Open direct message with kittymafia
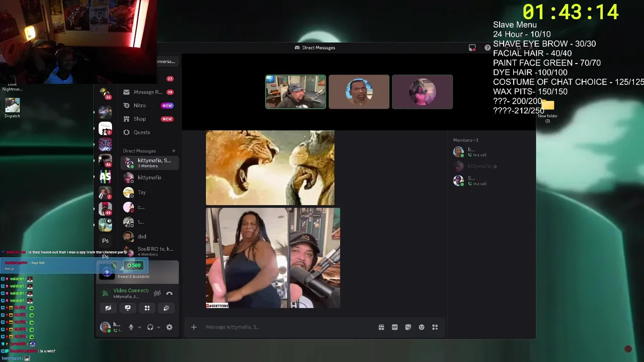This screenshot has height=362, width=644. (x=149, y=177)
